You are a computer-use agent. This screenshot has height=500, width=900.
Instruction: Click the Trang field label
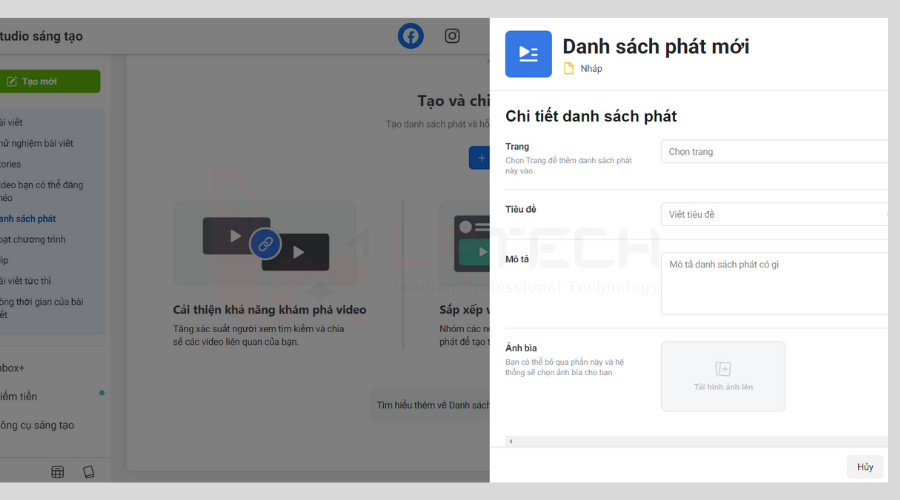517,146
